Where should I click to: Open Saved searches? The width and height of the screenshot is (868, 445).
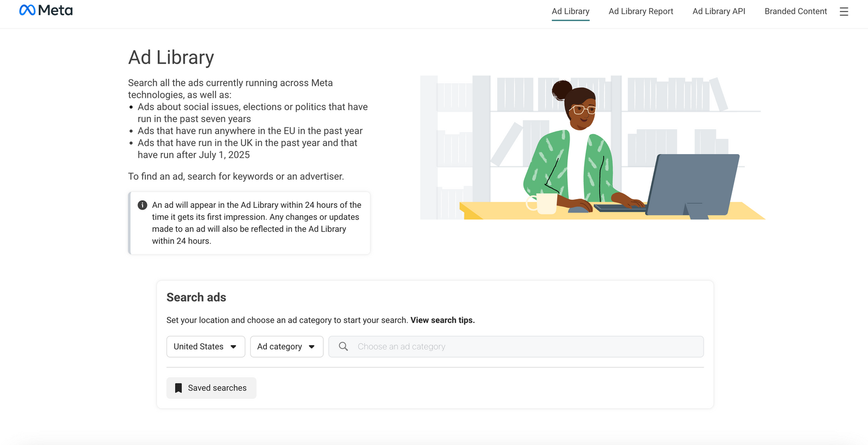click(212, 388)
